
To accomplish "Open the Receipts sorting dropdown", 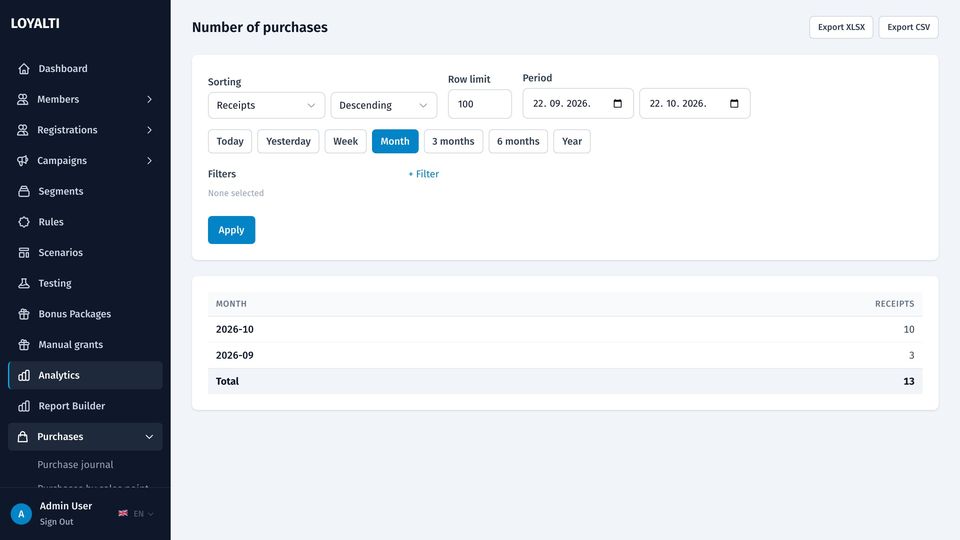I will (266, 105).
